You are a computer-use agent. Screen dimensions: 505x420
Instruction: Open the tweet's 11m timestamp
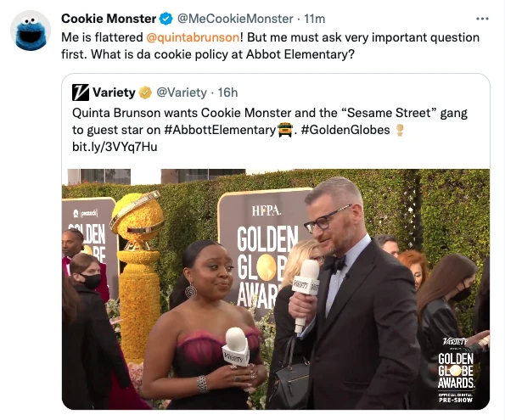pos(314,19)
